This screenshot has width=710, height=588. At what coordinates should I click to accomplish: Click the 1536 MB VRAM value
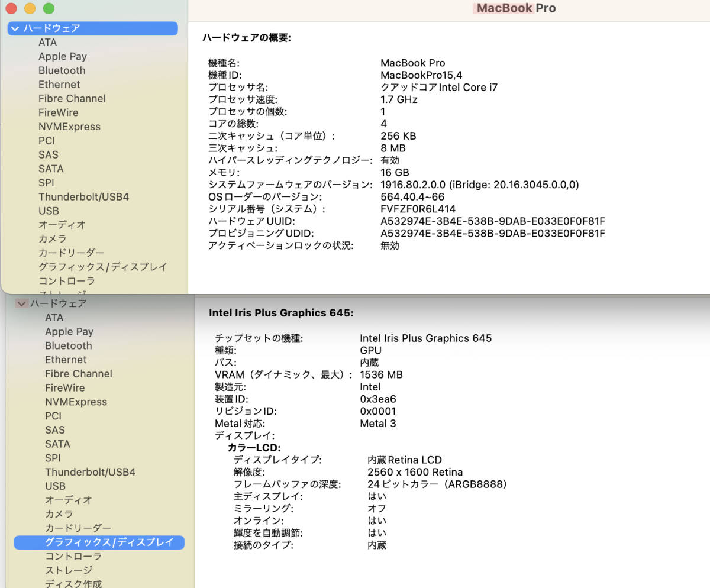tap(381, 375)
